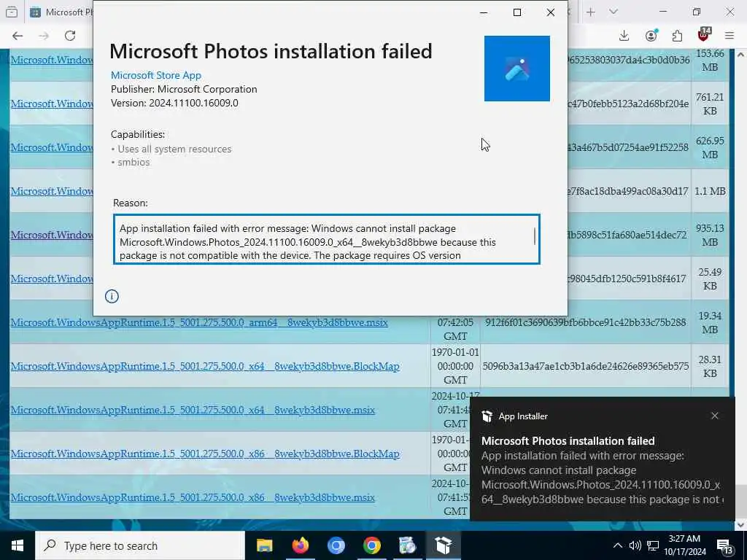Click the 19.34 MB size cell

[x=710, y=322]
